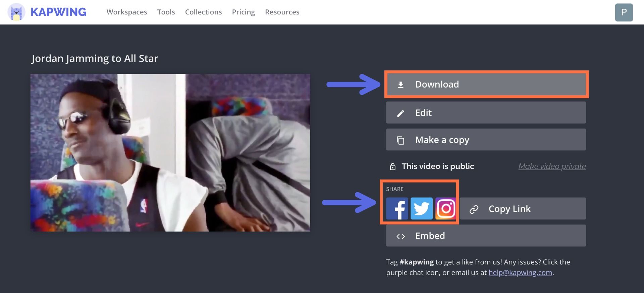
Task: Click the Kapwing cat logo icon
Action: [16, 12]
